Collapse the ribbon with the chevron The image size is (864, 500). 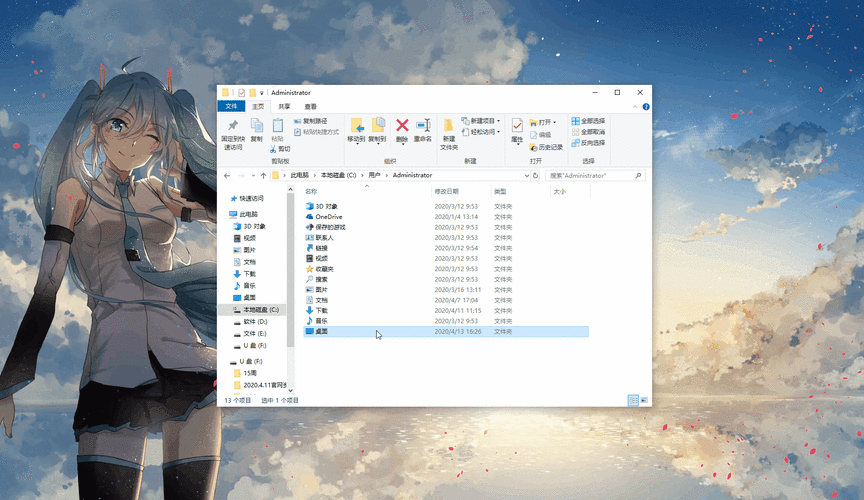click(x=635, y=107)
